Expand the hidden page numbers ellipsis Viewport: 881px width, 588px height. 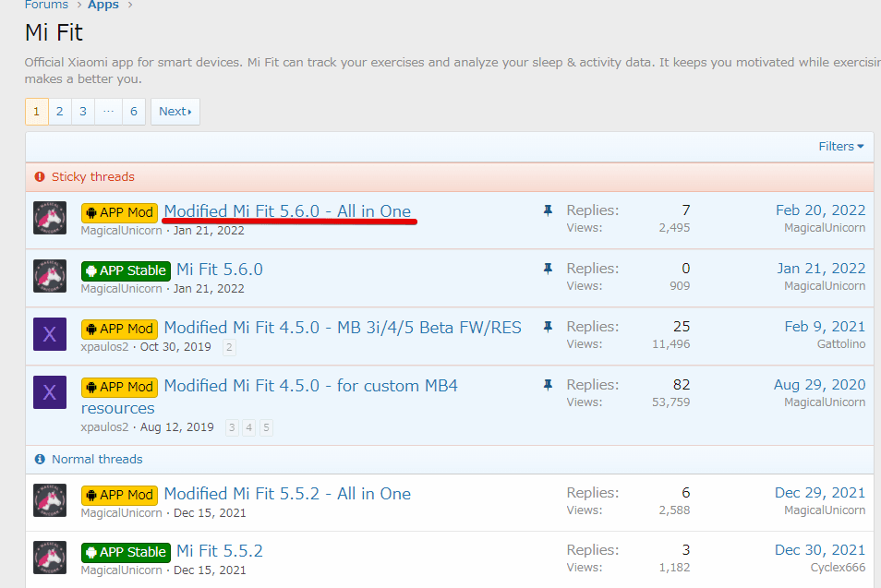coord(108,112)
